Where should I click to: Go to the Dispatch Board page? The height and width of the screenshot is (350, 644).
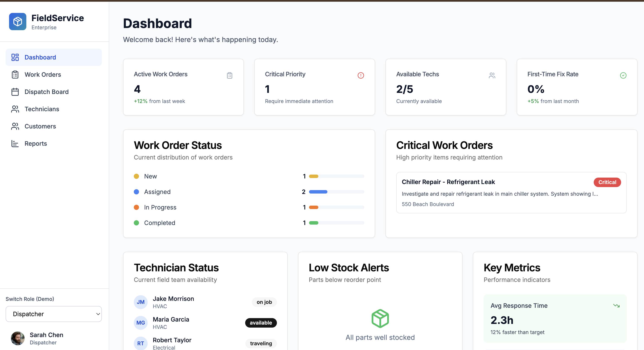[46, 92]
